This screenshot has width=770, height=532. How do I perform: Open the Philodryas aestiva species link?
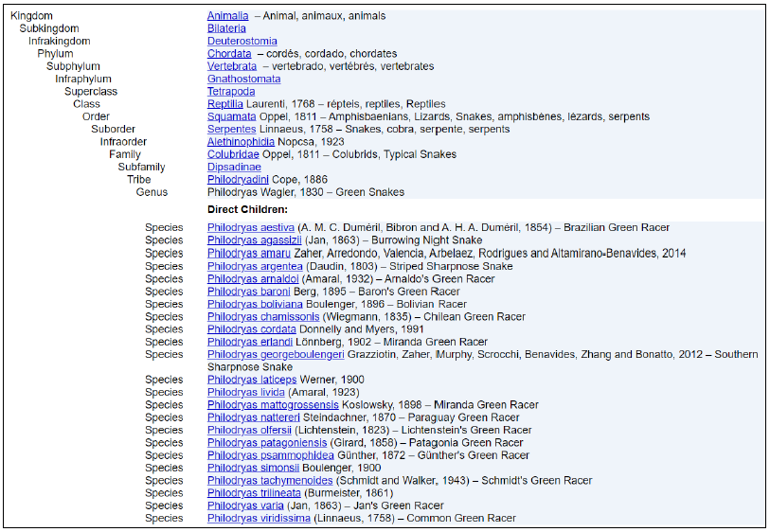(251, 227)
